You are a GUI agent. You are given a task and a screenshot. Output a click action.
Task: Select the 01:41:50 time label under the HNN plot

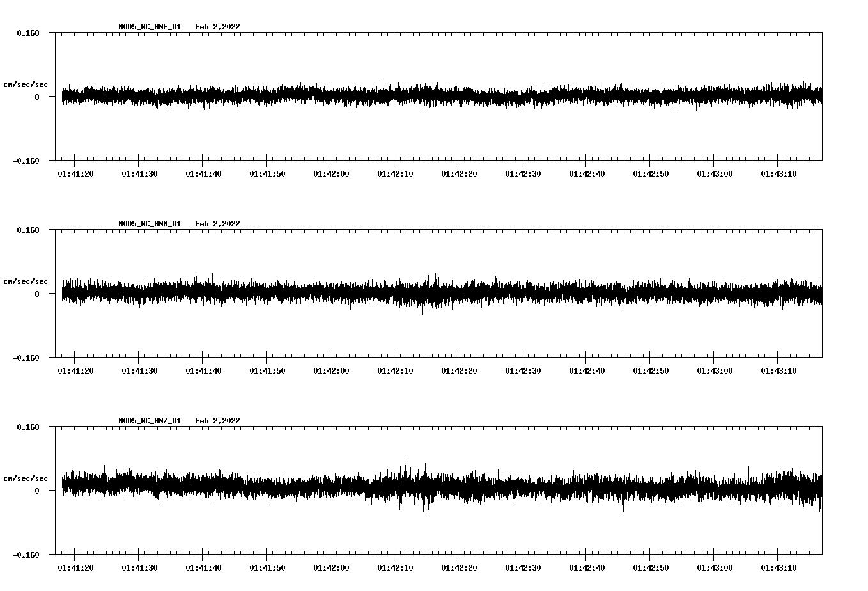[267, 371]
